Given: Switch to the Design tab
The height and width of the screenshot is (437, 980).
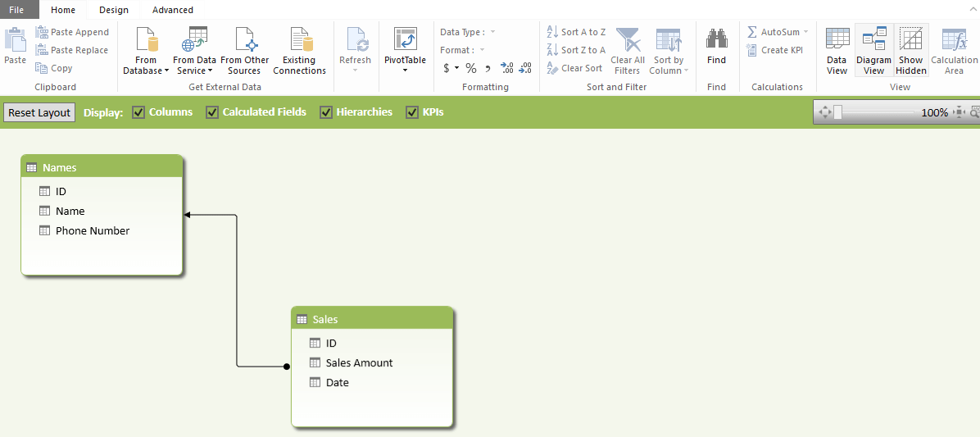Looking at the screenshot, I should [114, 9].
